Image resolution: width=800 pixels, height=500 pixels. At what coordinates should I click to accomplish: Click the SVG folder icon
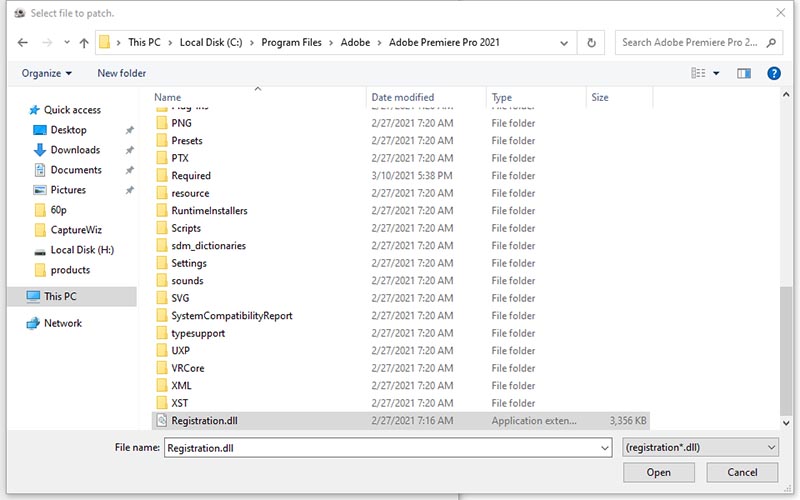pos(162,298)
